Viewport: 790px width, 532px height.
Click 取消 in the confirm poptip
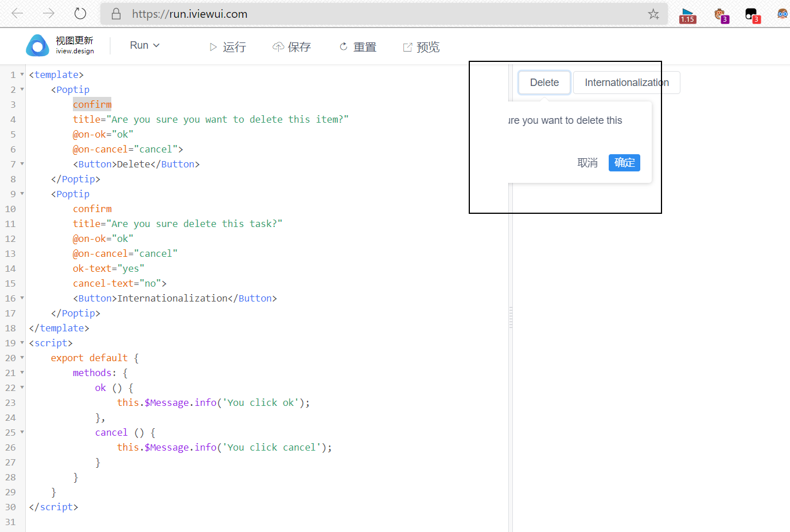(x=587, y=163)
